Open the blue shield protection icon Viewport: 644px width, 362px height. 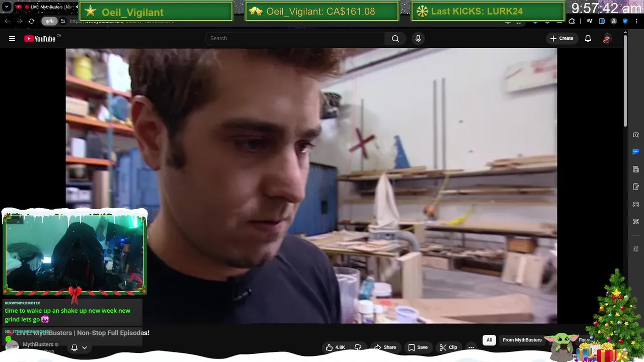625,21
